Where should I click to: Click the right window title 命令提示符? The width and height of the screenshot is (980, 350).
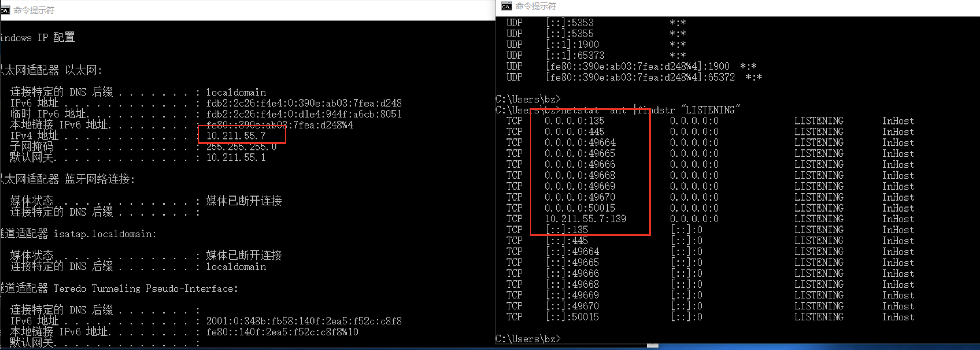coord(536,6)
